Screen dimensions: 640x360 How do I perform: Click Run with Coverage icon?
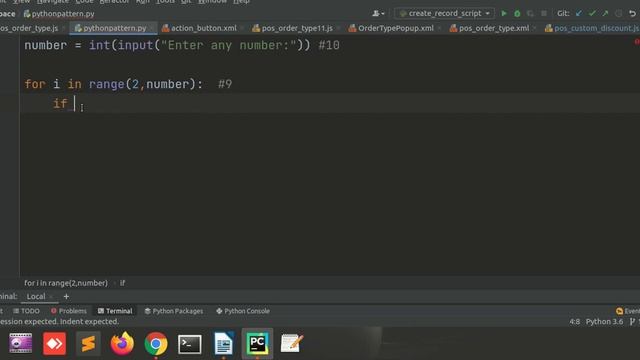coord(530,13)
